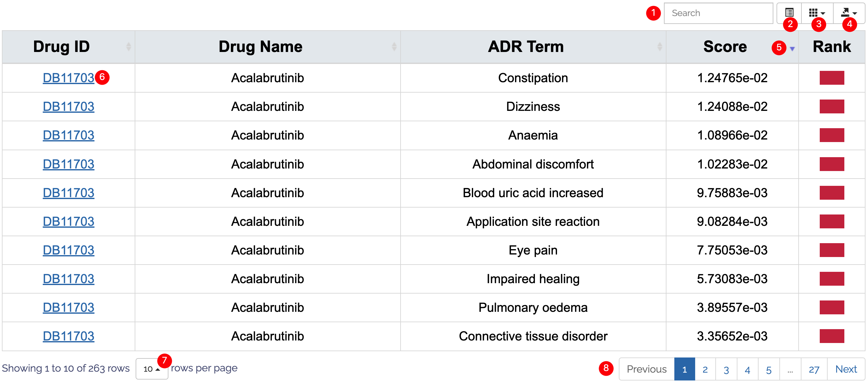Image resolution: width=868 pixels, height=383 pixels.
Task: Open the export data icon dropdown
Action: click(x=848, y=13)
